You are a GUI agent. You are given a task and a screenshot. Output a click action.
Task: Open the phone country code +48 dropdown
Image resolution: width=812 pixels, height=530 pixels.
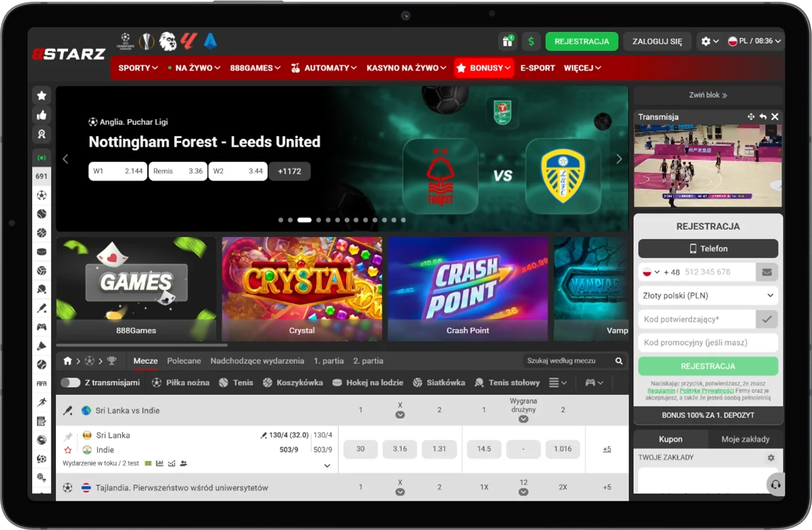click(x=661, y=272)
